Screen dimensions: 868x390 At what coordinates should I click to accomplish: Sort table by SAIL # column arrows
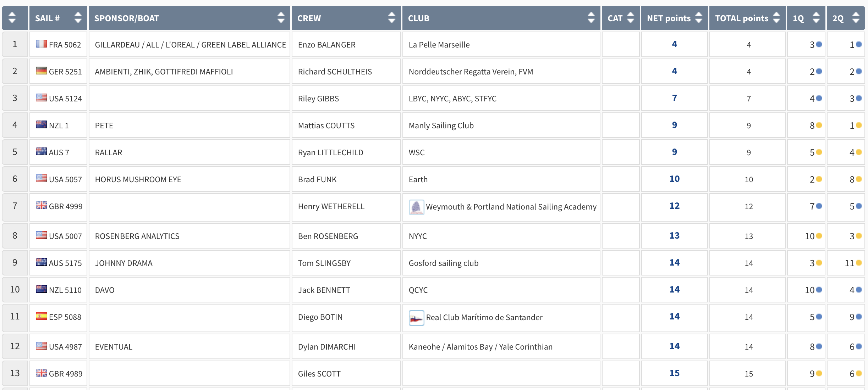coord(78,18)
